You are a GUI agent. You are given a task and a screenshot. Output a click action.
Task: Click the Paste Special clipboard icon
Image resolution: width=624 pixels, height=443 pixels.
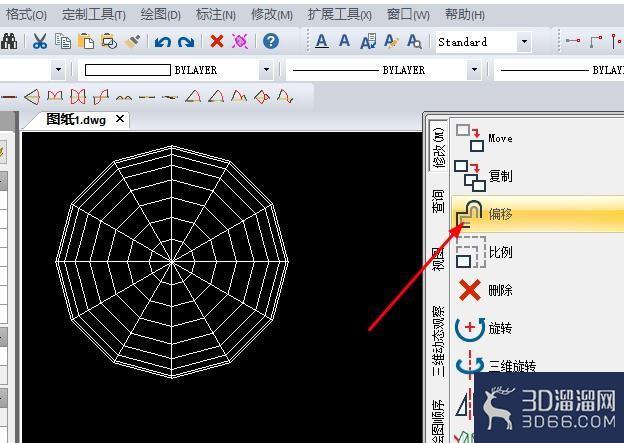pos(109,41)
